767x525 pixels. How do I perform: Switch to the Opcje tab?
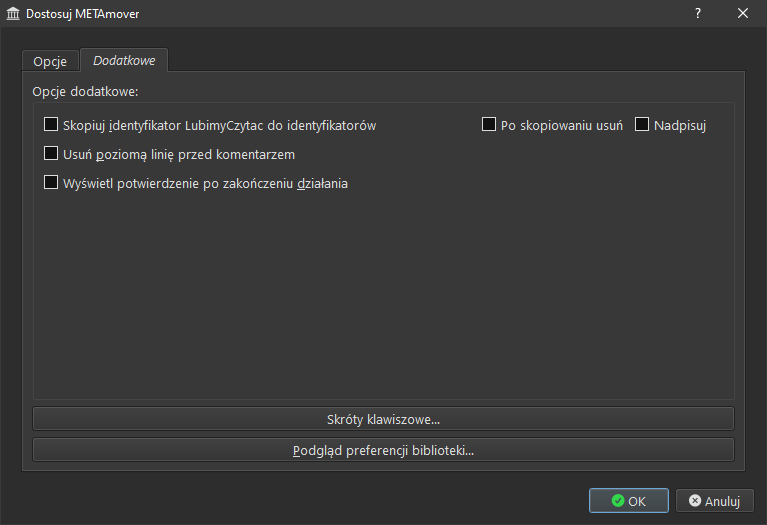50,61
